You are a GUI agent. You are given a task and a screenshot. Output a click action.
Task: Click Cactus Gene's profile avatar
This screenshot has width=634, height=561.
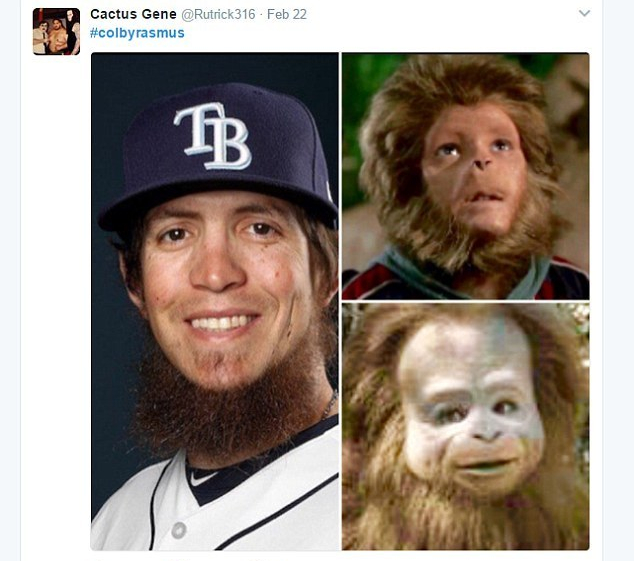pos(56,32)
